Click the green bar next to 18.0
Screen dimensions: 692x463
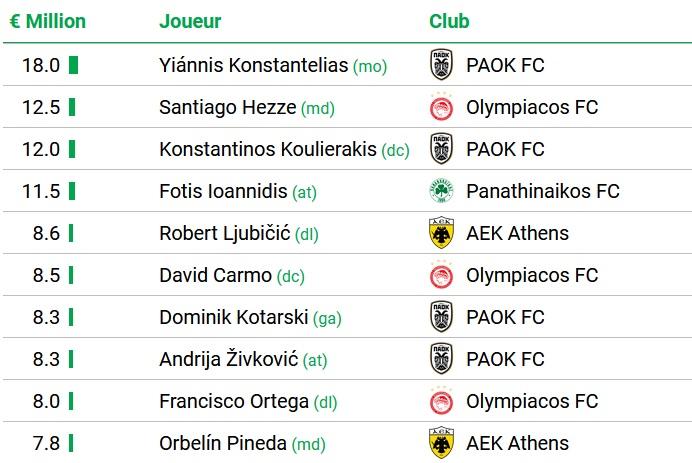coord(74,65)
